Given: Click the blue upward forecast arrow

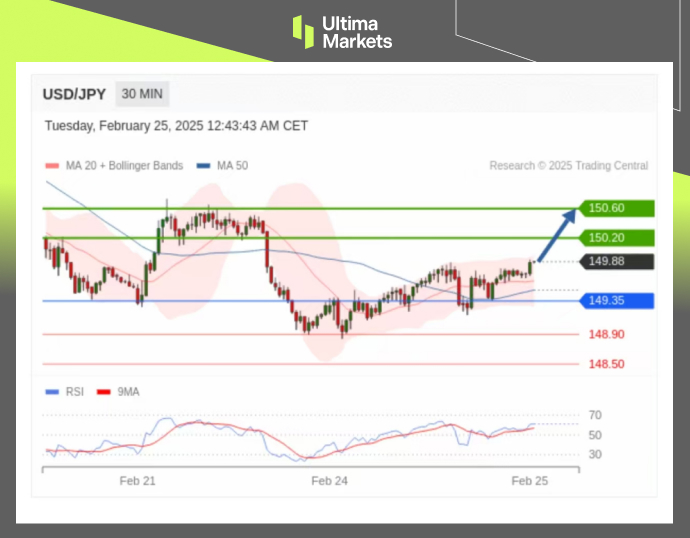Looking at the screenshot, I should [558, 233].
